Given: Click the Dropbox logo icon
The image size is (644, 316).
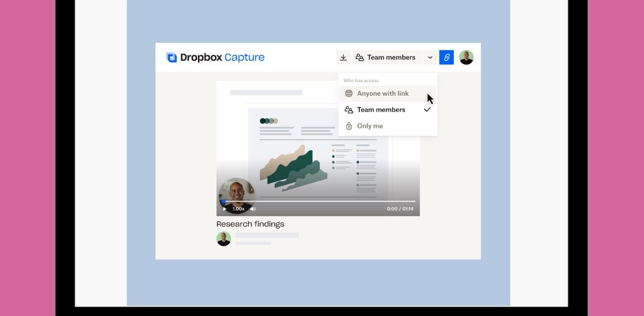Looking at the screenshot, I should (x=172, y=57).
